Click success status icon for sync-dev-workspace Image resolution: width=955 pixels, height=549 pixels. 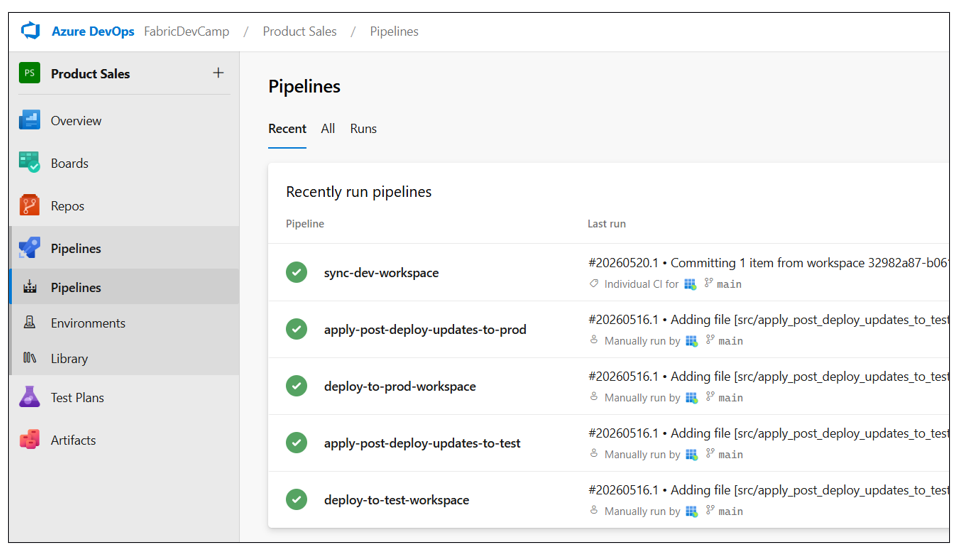297,272
